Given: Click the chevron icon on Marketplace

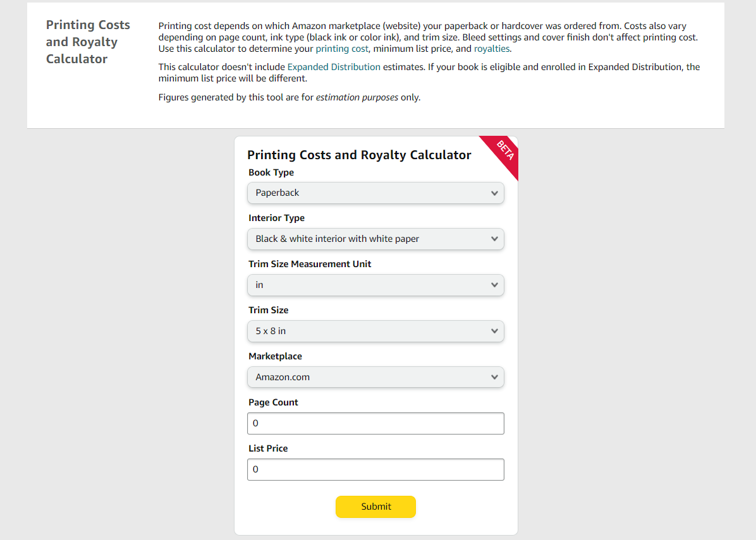Looking at the screenshot, I should 495,377.
